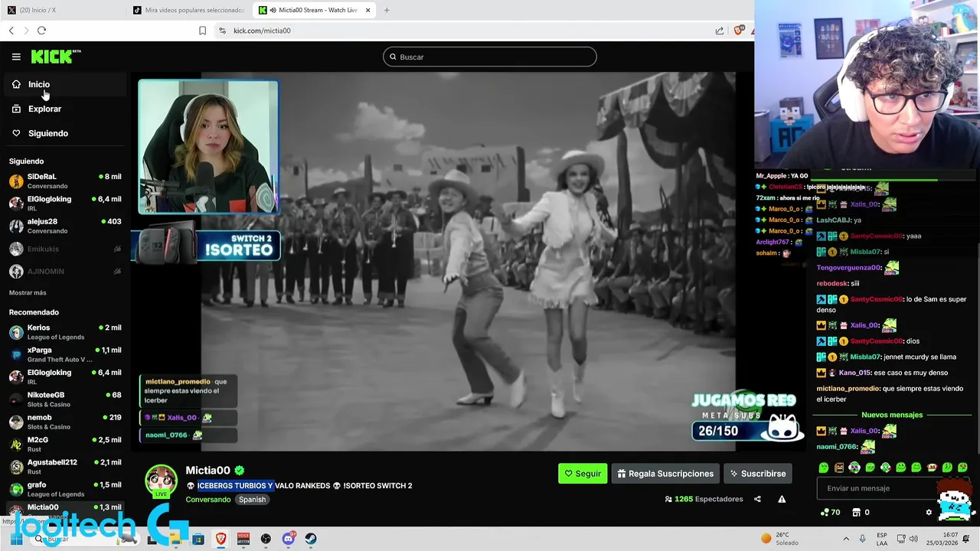Open taskbar volume speaker icon
The height and width of the screenshot is (551, 980).
coord(913,539)
